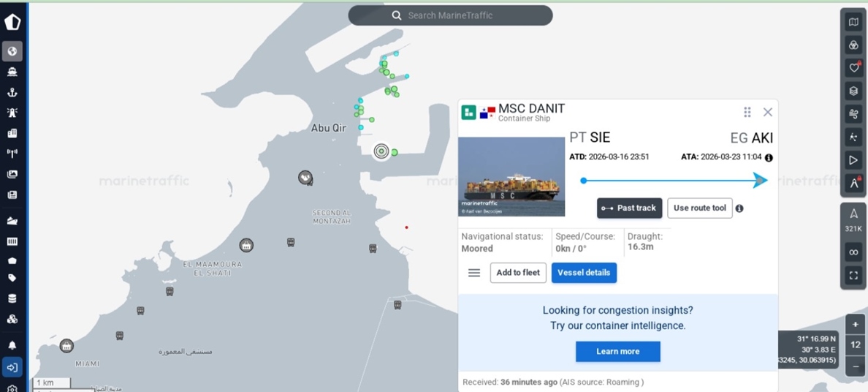Open the Vessels ship icon in sidebar
This screenshot has width=868, height=392.
(x=12, y=72)
